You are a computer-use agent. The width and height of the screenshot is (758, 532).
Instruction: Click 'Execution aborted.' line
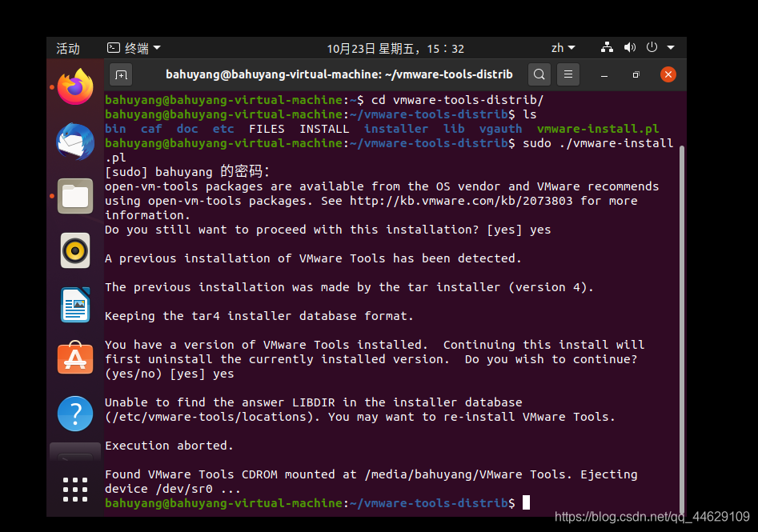tap(169, 446)
